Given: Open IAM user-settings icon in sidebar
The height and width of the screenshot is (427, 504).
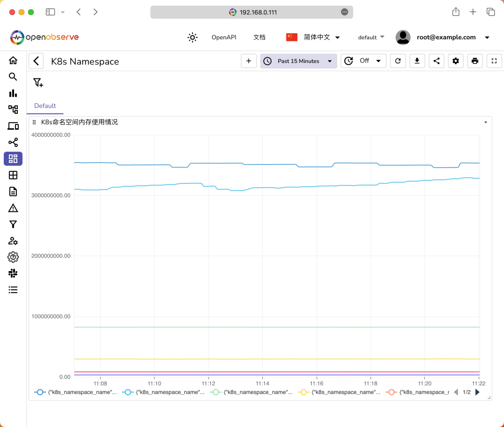Looking at the screenshot, I should click(13, 241).
